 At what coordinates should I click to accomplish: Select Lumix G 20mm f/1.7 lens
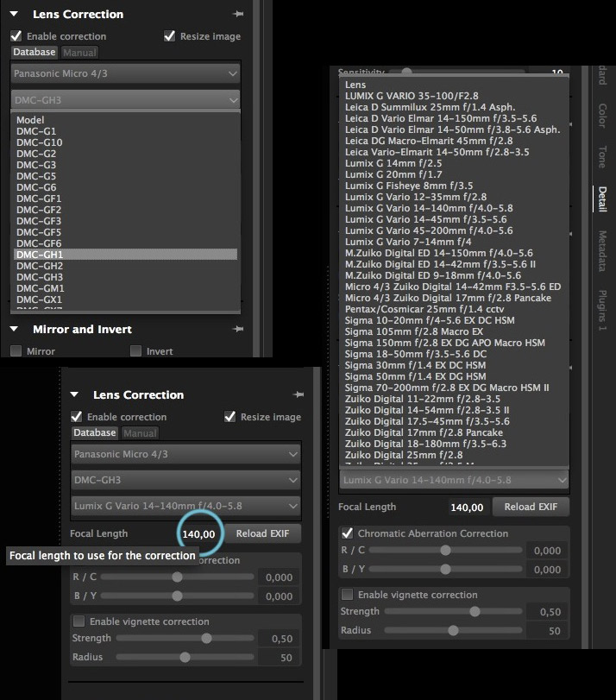point(455,174)
